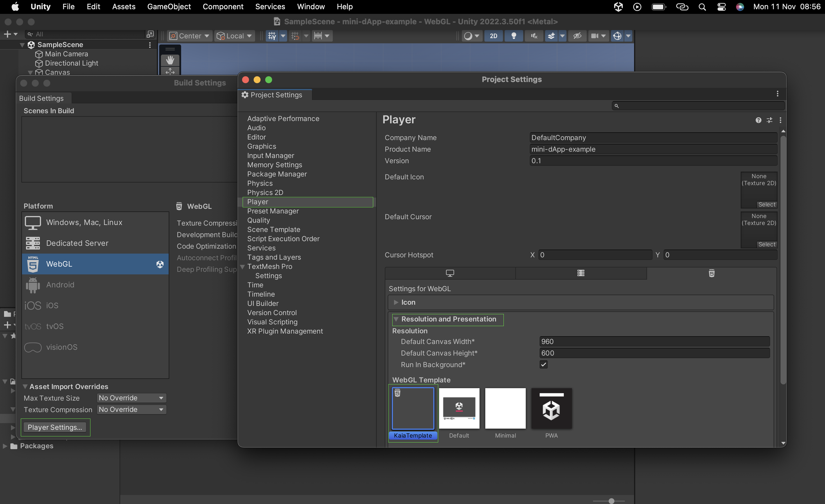The image size is (825, 504).
Task: Toggle scene audio mute icon
Action: click(x=534, y=36)
